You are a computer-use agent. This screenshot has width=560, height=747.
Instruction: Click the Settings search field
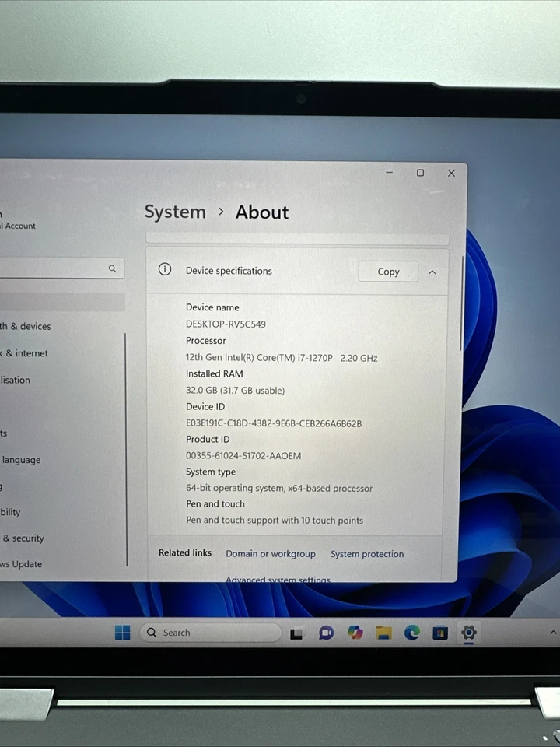pyautogui.click(x=61, y=268)
